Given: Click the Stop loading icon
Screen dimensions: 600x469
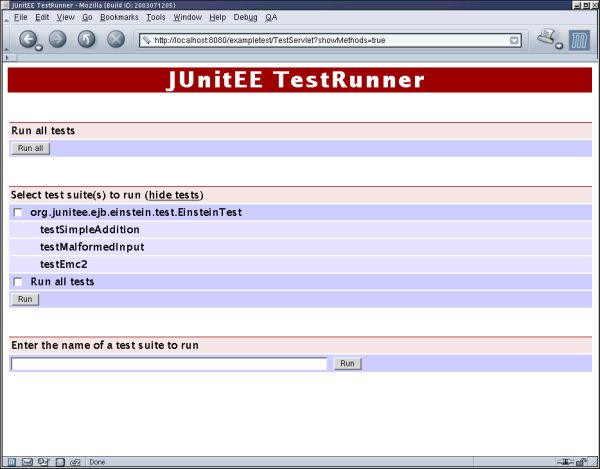Looking at the screenshot, I should tap(116, 39).
